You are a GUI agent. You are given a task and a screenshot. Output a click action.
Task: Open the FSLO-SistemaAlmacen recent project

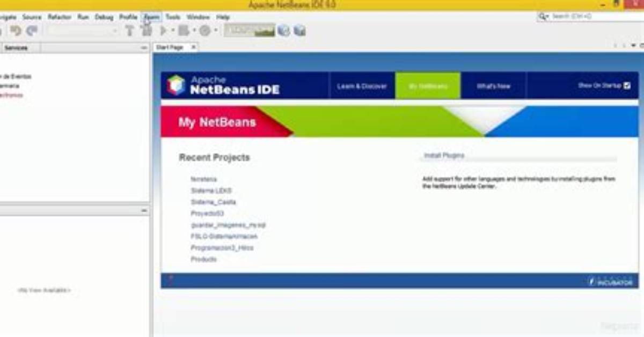224,236
